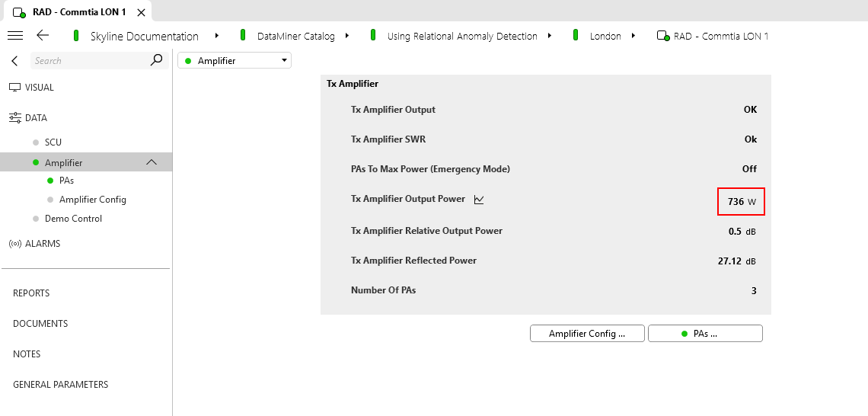Click the back arrow navigation icon

[x=43, y=36]
